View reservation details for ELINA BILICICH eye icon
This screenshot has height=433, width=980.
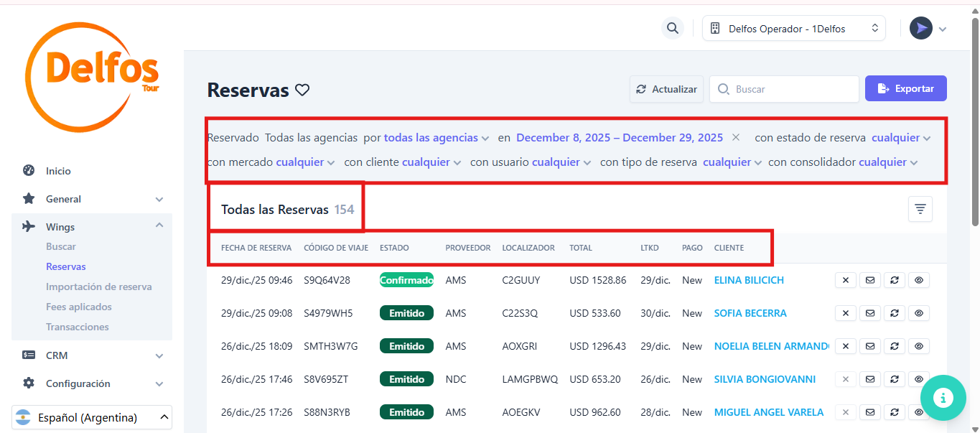tap(918, 280)
